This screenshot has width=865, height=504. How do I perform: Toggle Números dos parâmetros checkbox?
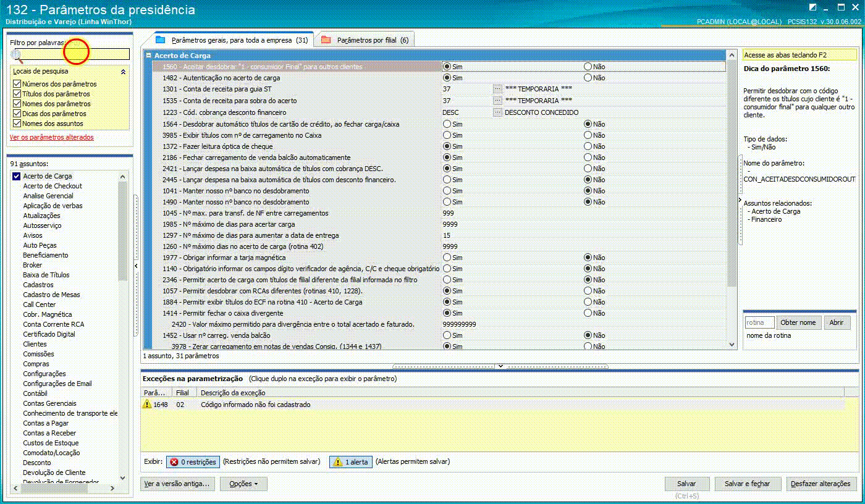click(17, 84)
